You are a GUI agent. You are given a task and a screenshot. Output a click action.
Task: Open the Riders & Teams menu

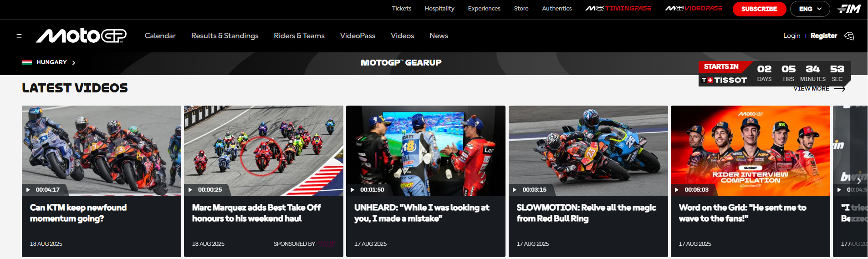pos(299,36)
